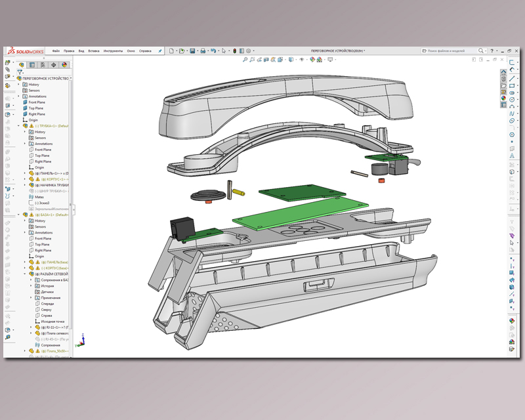Expand the ТРУБКА<1> component tree node
525x420 pixels.
pos(19,126)
